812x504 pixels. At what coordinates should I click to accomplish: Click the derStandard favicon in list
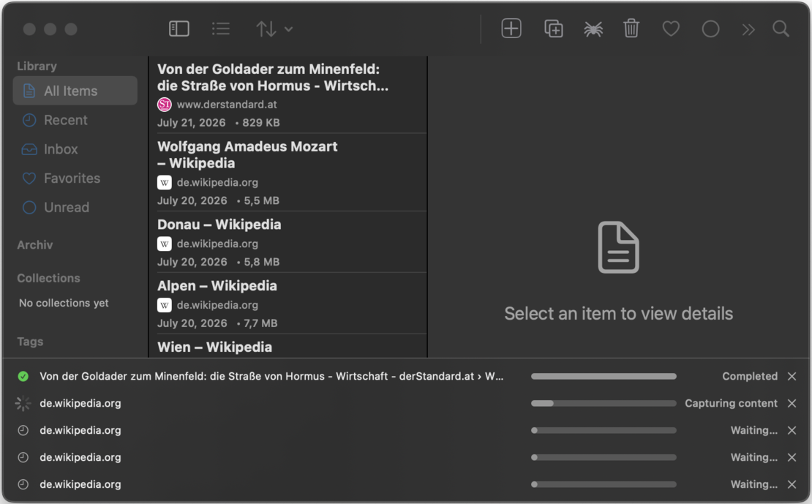164,105
